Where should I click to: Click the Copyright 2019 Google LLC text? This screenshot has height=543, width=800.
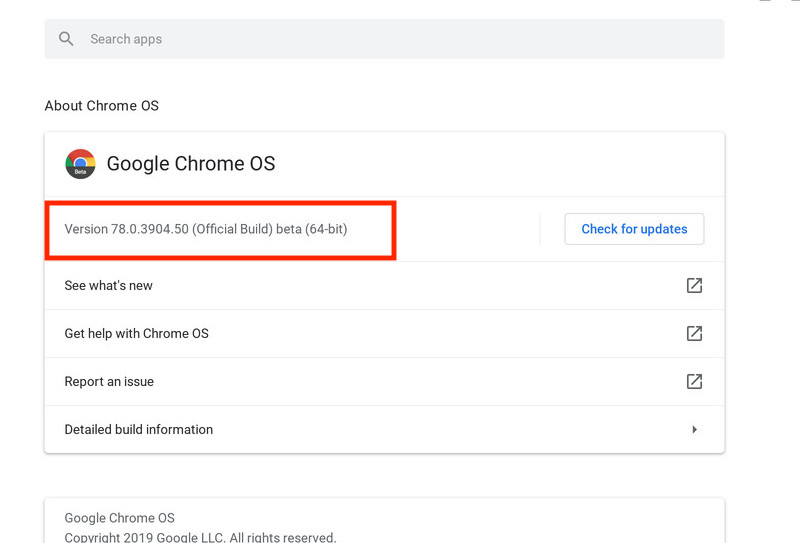click(x=200, y=537)
